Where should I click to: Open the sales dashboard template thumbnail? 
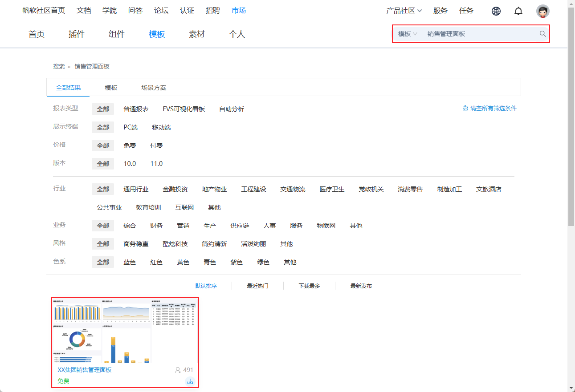125,331
